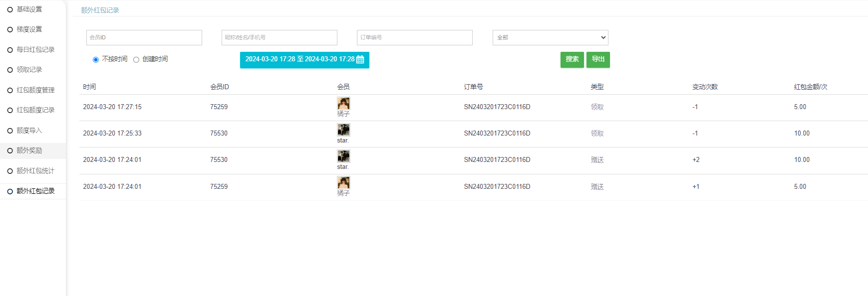Select the 创建时间 radio button
This screenshot has height=296, width=868.
point(136,60)
